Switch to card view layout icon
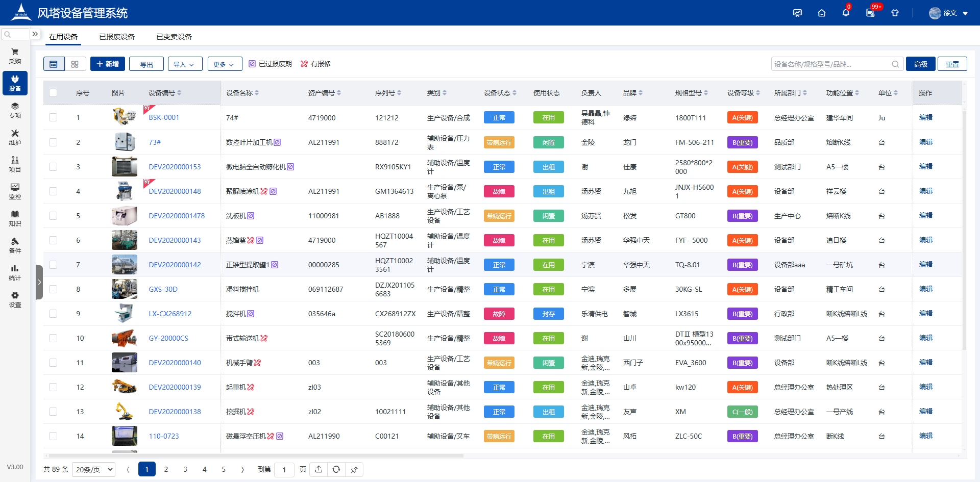The height and width of the screenshot is (482, 980). click(75, 64)
